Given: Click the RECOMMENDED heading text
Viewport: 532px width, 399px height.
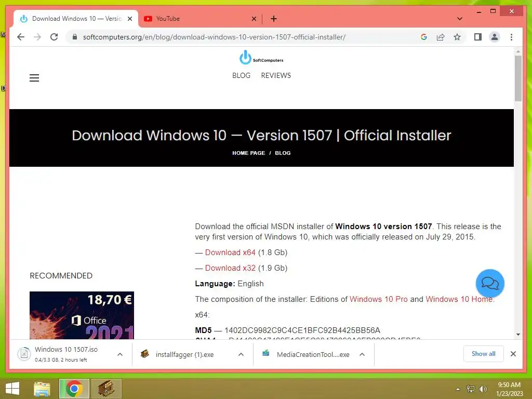Looking at the screenshot, I should click(x=61, y=275).
